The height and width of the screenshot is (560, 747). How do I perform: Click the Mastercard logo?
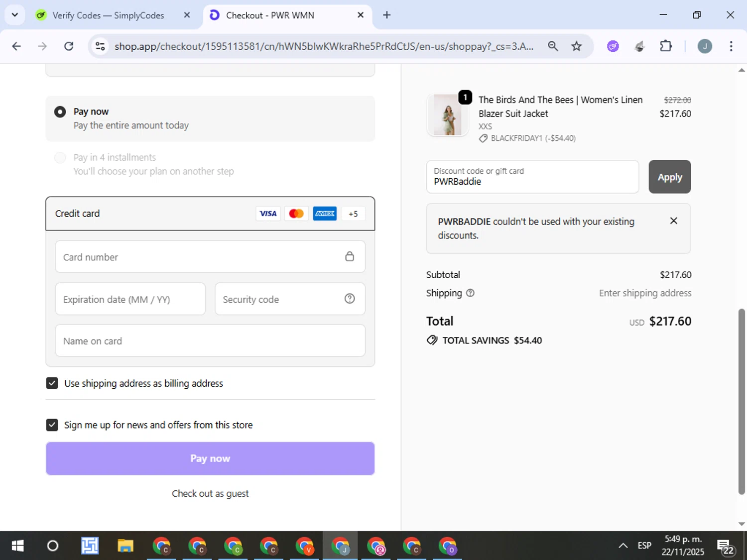click(296, 214)
